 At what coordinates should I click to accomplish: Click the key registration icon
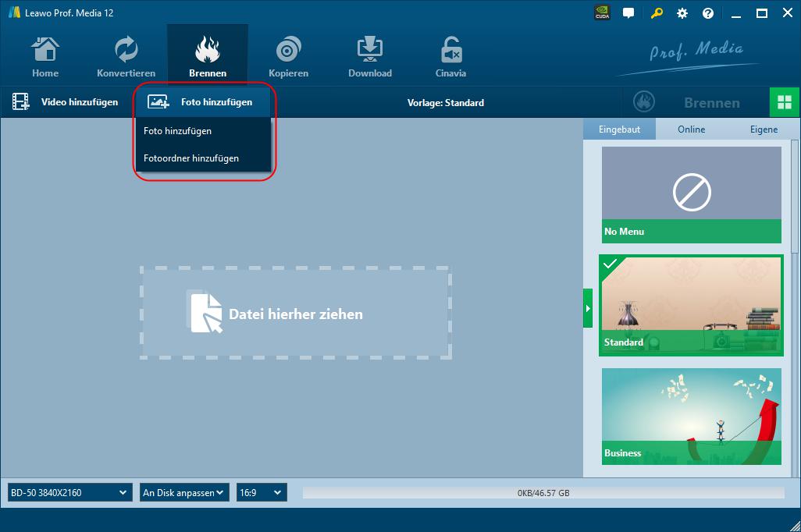657,13
